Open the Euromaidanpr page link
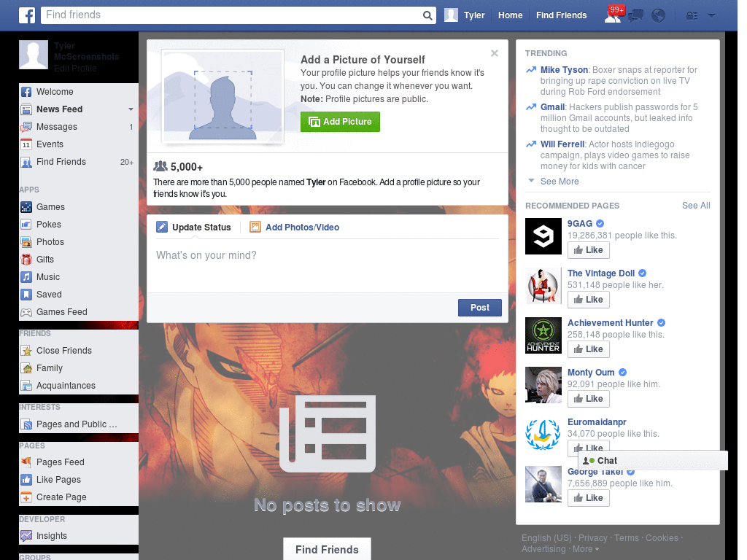Viewport: 747px width, 560px height. pyautogui.click(x=597, y=422)
